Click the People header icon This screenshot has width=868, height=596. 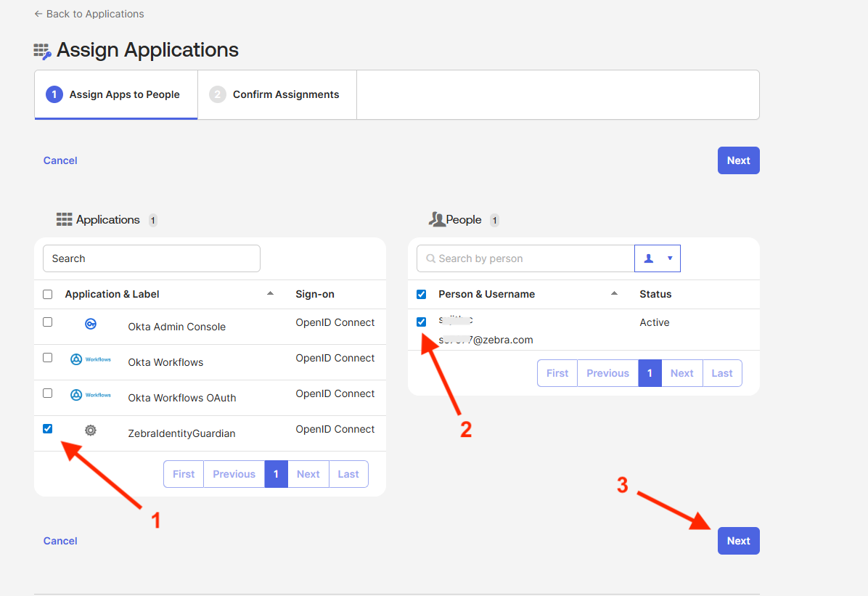point(436,220)
